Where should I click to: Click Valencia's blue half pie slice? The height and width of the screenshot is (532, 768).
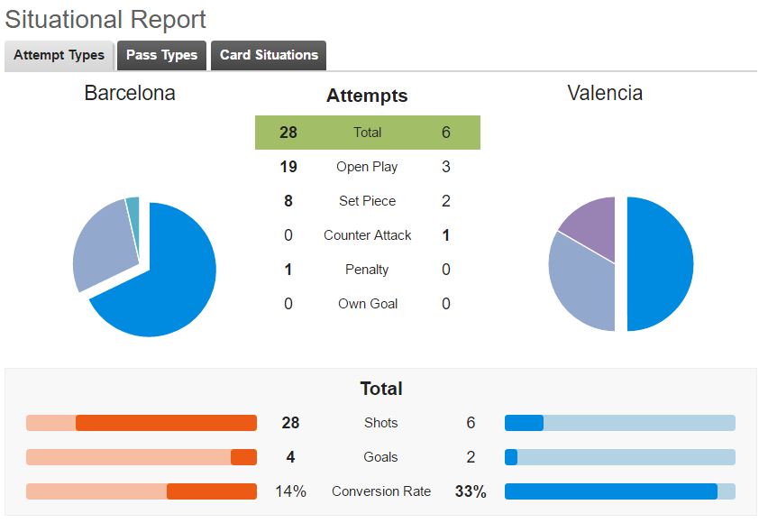point(659,263)
